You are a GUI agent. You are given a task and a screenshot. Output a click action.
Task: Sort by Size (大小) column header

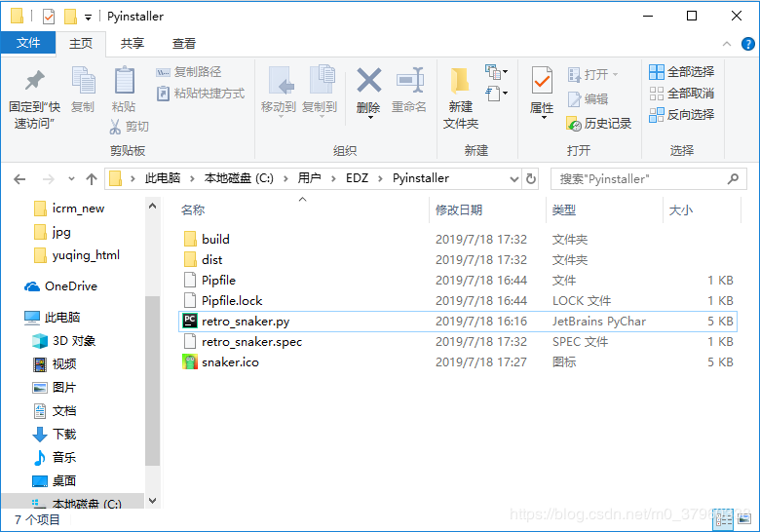(x=681, y=210)
